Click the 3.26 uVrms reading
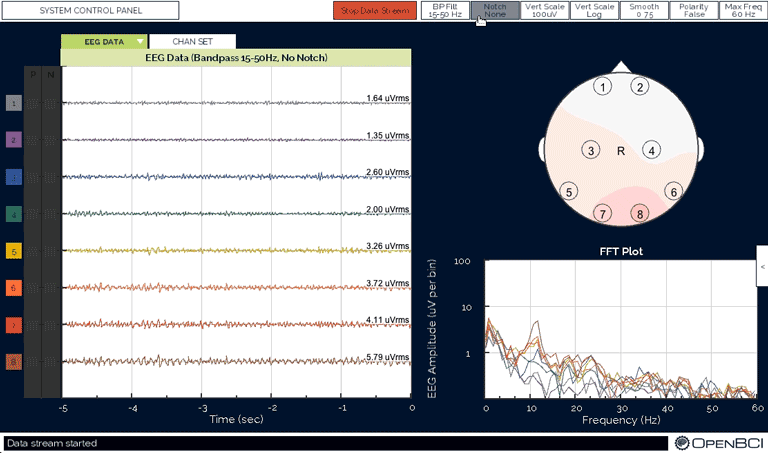Screen dimensions: 768x453 387,246
